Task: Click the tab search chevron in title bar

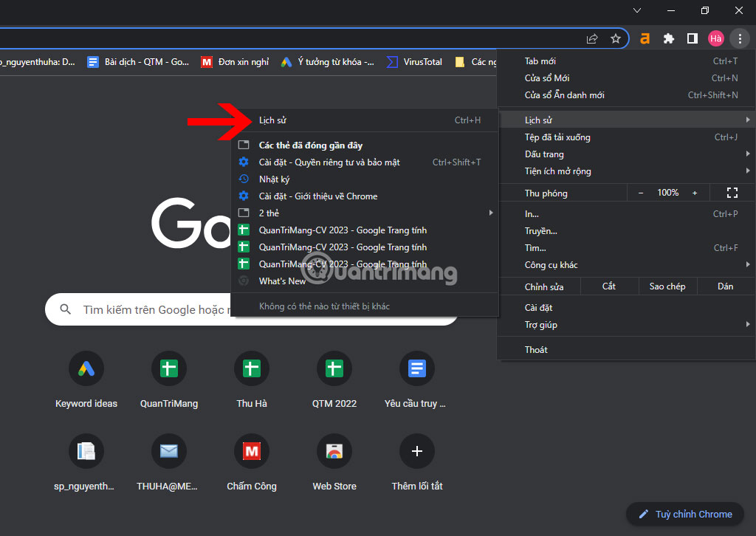Action: [x=637, y=10]
